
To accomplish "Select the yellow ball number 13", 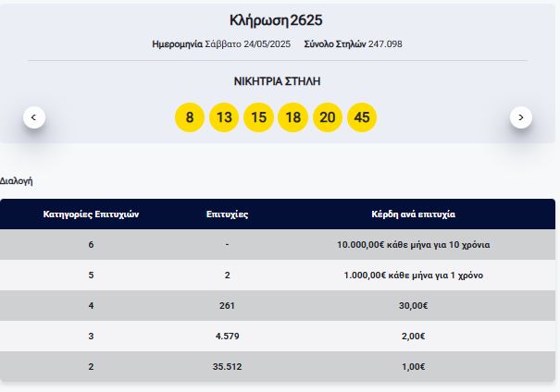I will pyautogui.click(x=224, y=117).
